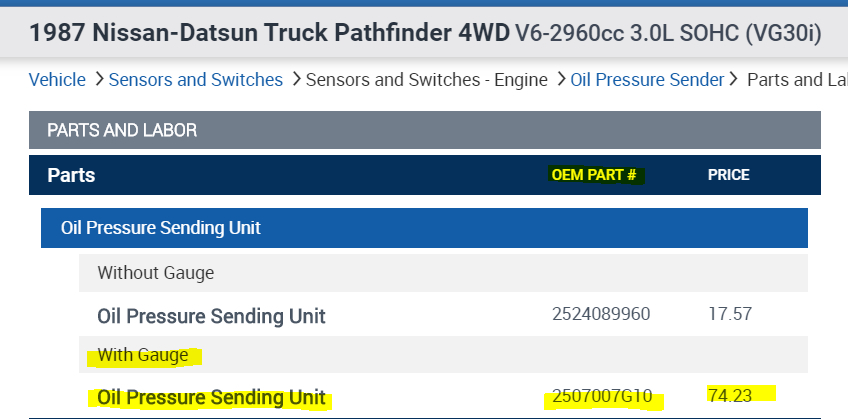Go to Sensors and Switches breadcrumb link

coord(195,79)
